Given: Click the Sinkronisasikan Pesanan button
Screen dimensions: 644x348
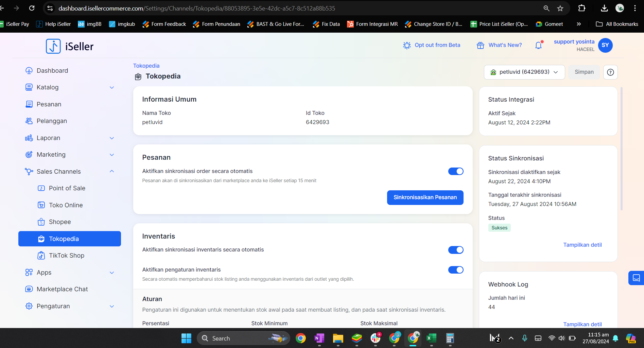Looking at the screenshot, I should 425,197.
